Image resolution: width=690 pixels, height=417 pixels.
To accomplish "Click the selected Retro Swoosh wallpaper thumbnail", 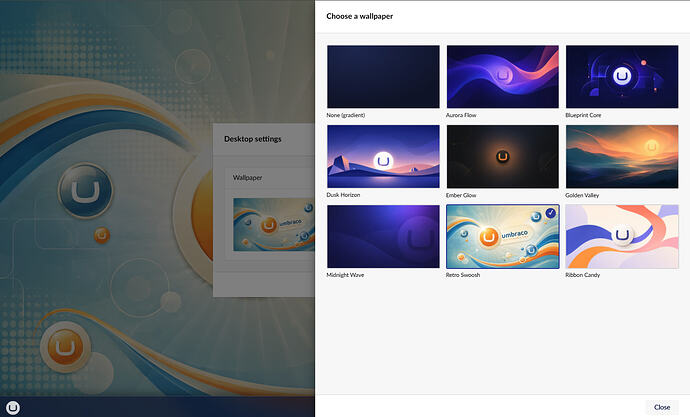I will 503,236.
